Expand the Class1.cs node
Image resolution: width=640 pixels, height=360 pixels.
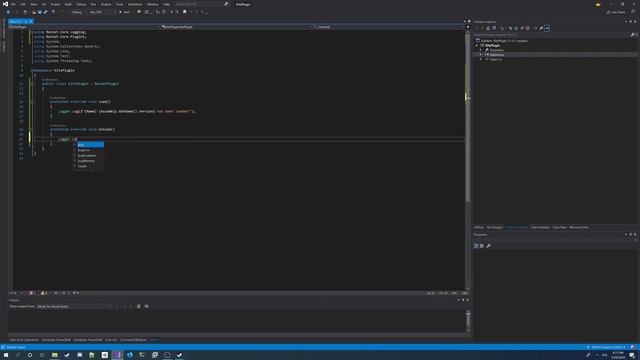point(481,60)
